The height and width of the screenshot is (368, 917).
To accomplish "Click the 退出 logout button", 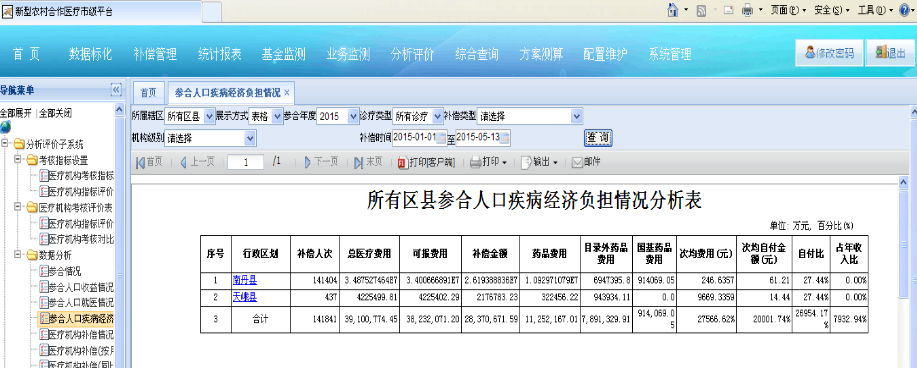I will coord(890,53).
